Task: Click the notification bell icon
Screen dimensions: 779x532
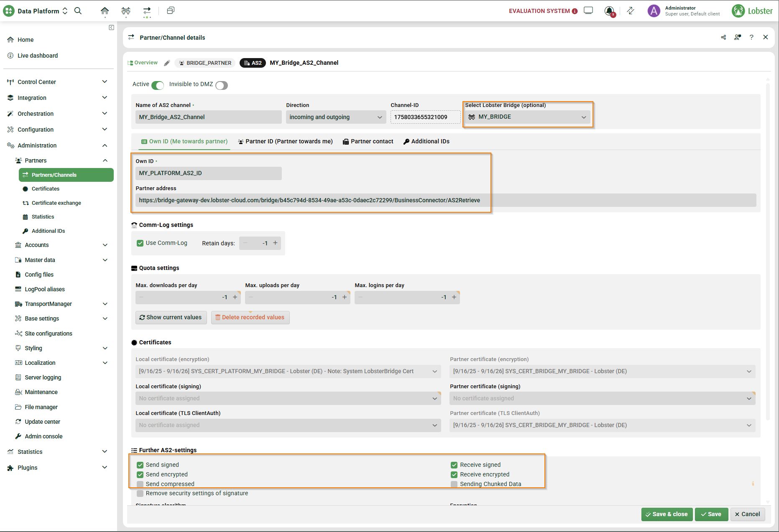Action: [x=609, y=11]
